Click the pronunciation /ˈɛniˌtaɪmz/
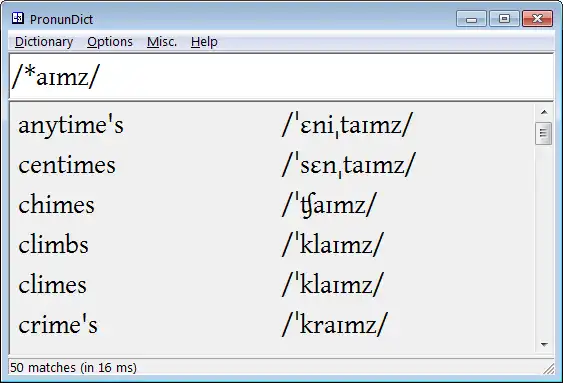 tap(348, 125)
